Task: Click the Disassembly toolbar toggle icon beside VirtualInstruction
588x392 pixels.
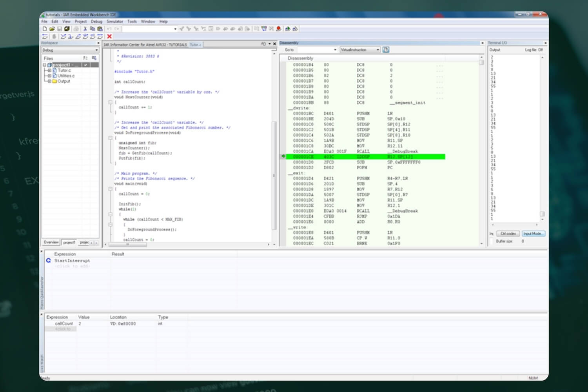Action: point(386,50)
